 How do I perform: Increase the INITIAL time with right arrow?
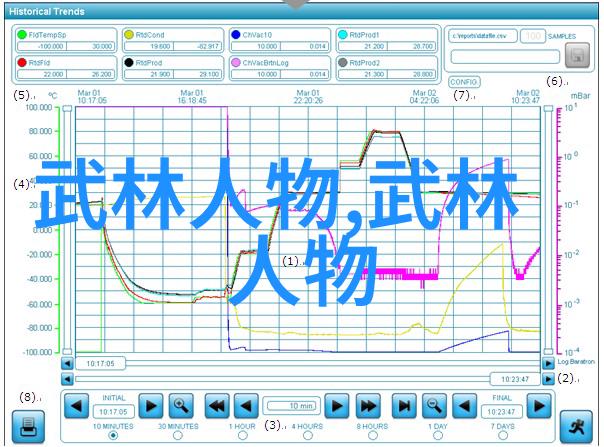pyautogui.click(x=151, y=406)
